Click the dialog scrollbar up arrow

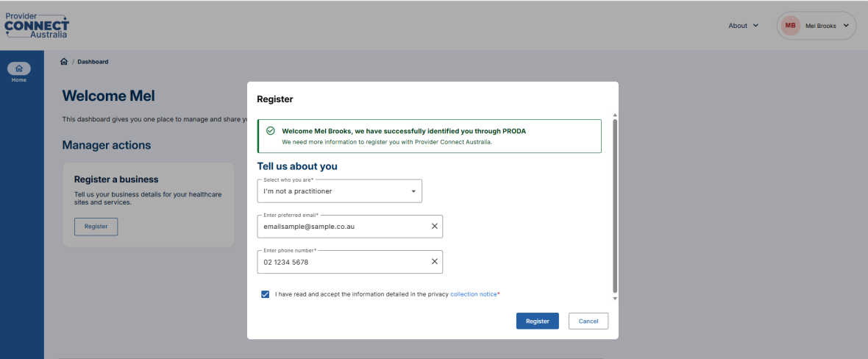click(614, 115)
